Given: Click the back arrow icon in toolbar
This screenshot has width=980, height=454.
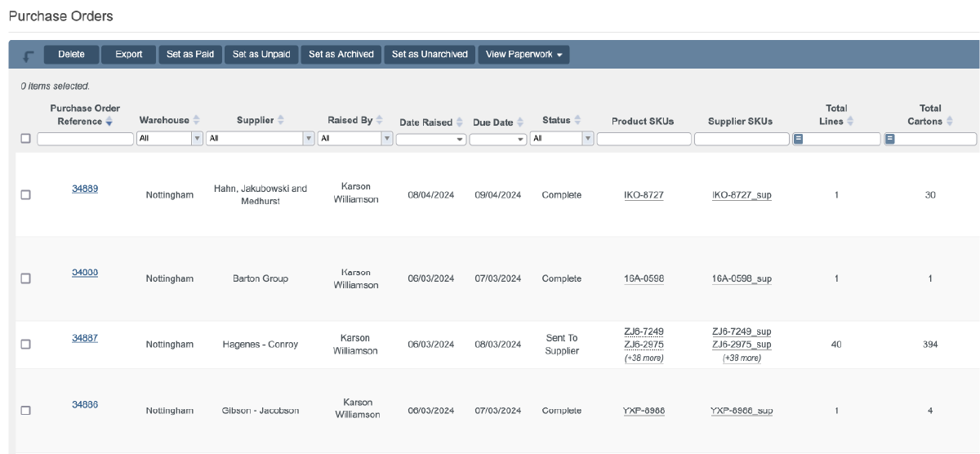Looking at the screenshot, I should (29, 56).
